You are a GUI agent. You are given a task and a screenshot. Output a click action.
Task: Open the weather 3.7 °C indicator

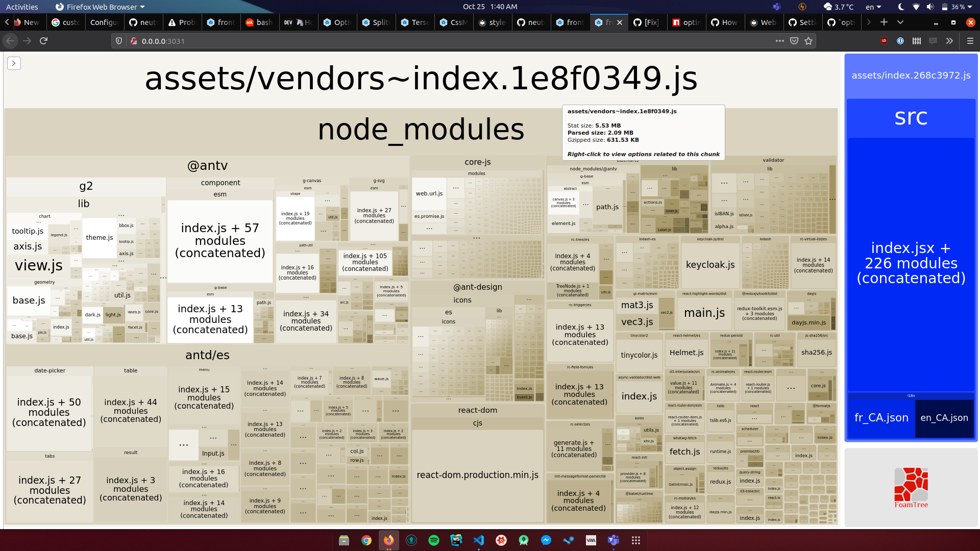click(x=839, y=7)
